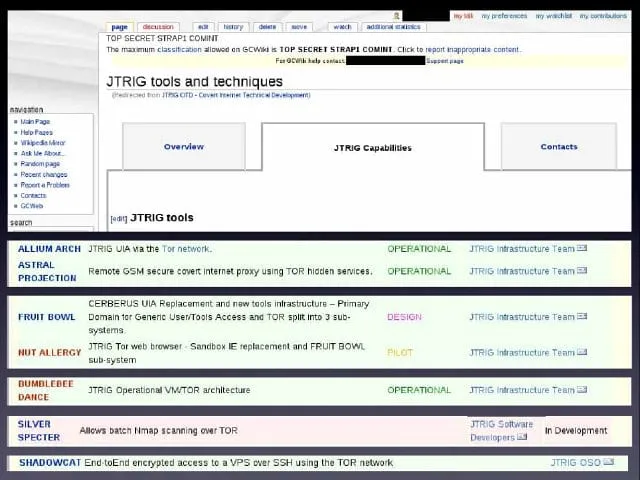Follow the JTRIG CITD redirect link
The width and height of the screenshot is (640, 480).
tap(236, 95)
